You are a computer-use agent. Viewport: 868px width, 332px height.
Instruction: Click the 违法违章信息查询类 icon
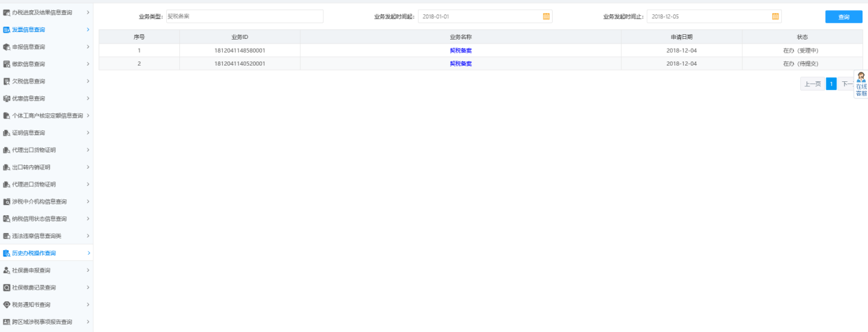(6, 236)
